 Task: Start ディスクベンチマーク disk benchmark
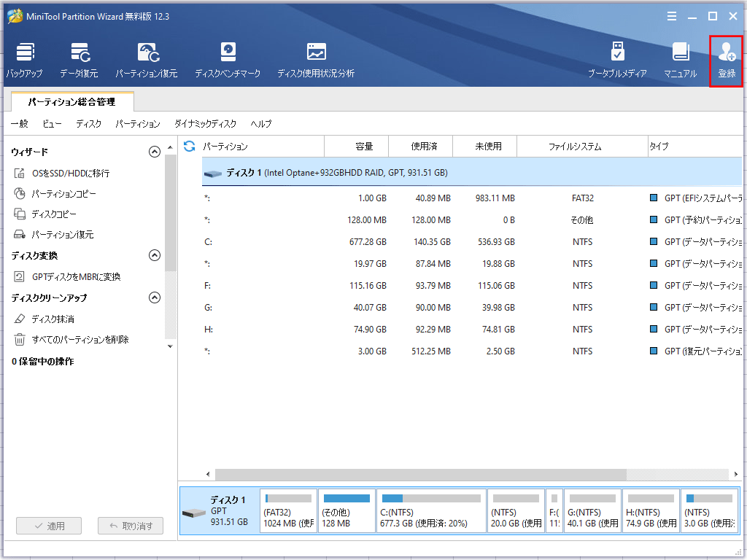(228, 61)
